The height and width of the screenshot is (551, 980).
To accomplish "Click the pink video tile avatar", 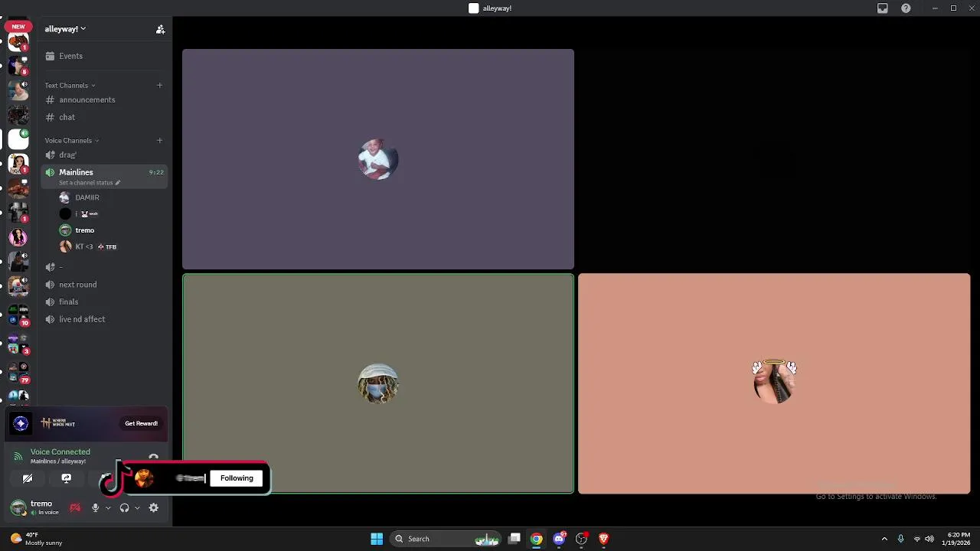I will (x=774, y=381).
